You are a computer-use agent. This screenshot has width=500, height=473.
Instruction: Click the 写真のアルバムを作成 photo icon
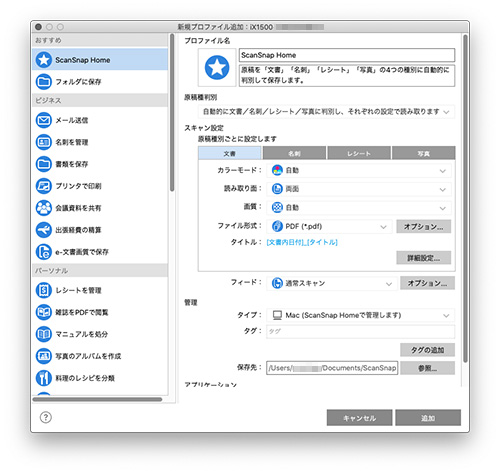(x=44, y=356)
